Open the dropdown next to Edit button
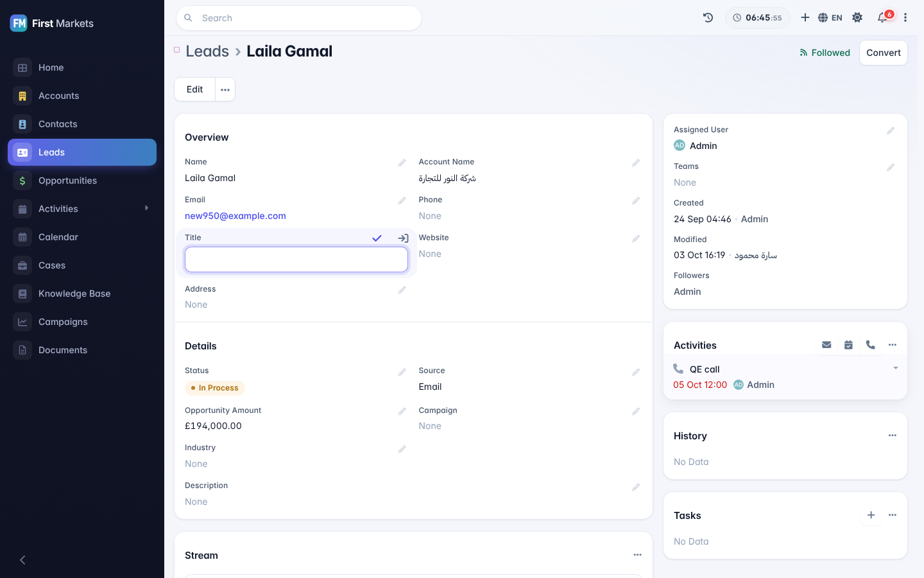The width and height of the screenshot is (924, 578). (x=225, y=90)
